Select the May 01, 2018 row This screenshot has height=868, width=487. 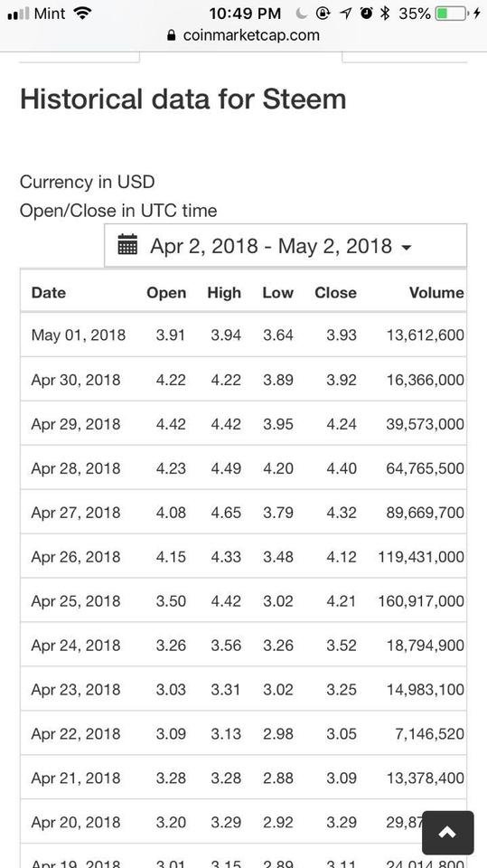(244, 335)
